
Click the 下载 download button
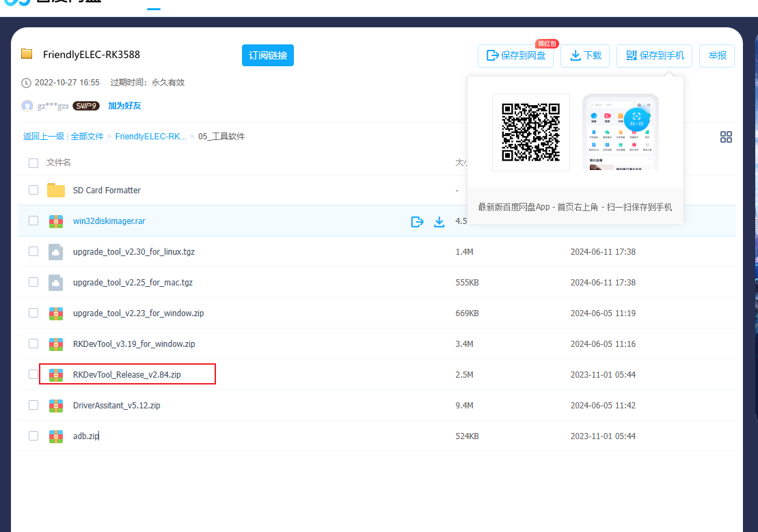[585, 55]
